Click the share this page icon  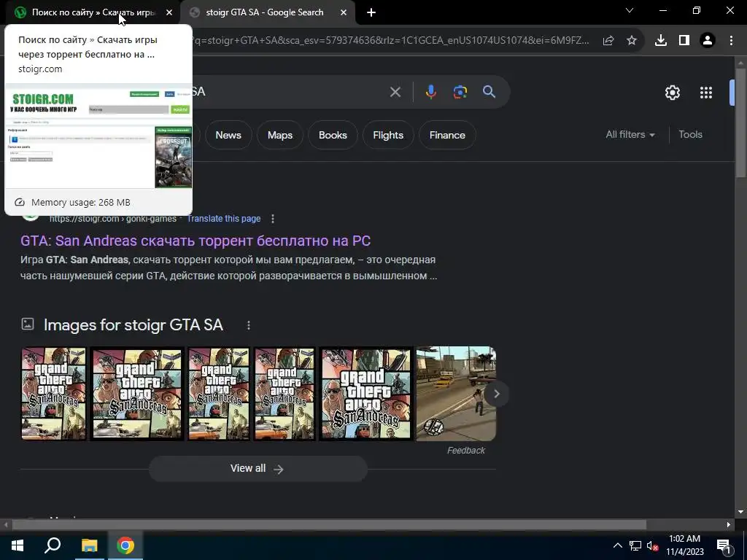tap(608, 41)
